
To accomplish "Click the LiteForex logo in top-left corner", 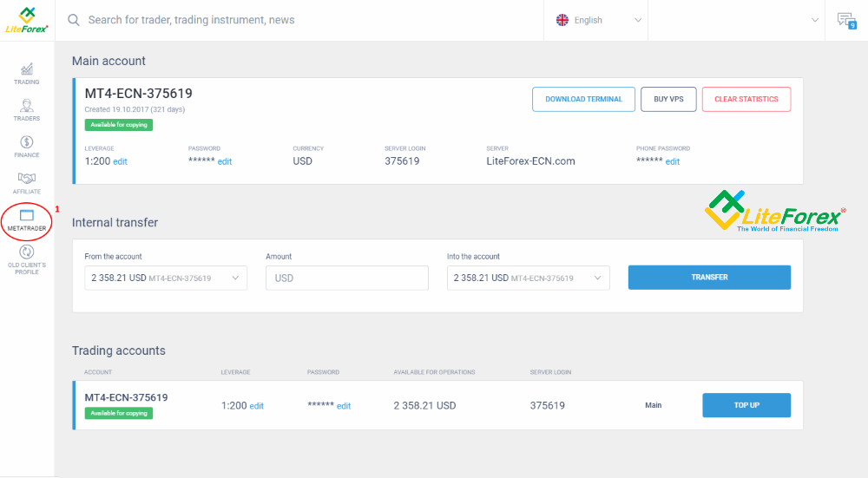I will (x=27, y=21).
